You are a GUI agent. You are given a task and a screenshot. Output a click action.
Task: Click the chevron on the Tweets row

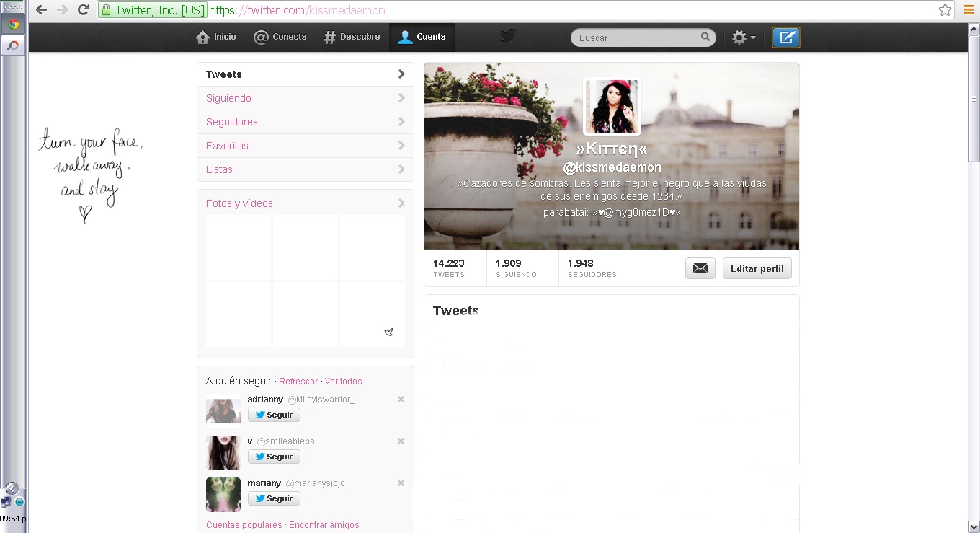[x=401, y=74]
